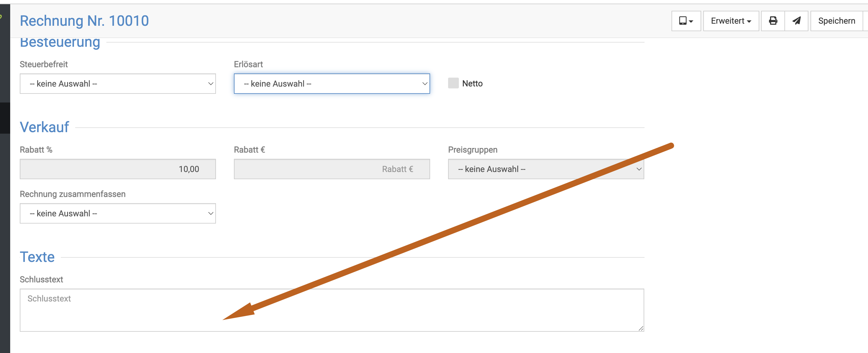
Task: Open the Preisgruppen dropdown
Action: [546, 169]
